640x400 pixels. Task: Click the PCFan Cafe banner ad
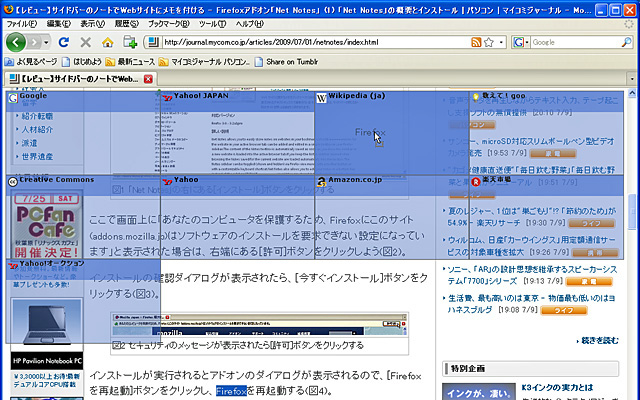point(47,224)
